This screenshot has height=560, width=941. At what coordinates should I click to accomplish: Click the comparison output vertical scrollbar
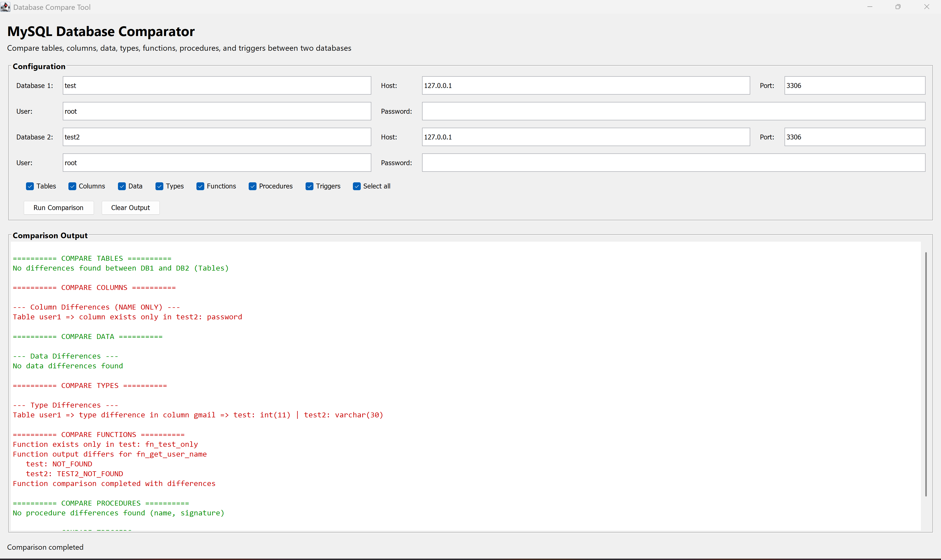tap(926, 374)
